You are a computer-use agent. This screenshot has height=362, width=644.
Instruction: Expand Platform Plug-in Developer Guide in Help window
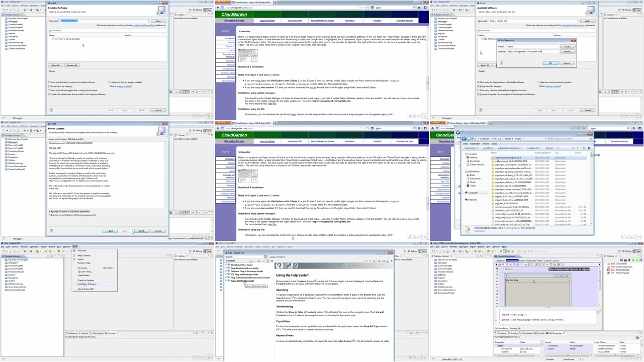(x=226, y=271)
